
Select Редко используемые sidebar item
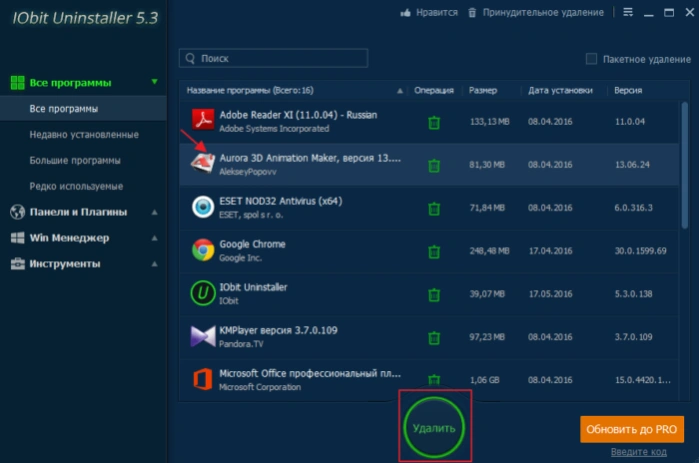[x=76, y=186]
